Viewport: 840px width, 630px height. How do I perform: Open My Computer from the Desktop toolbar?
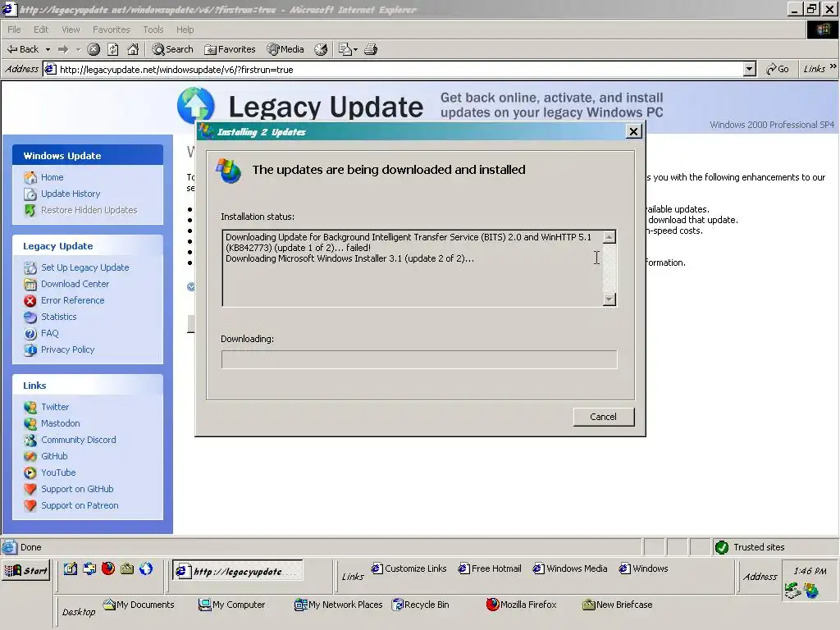231,605
